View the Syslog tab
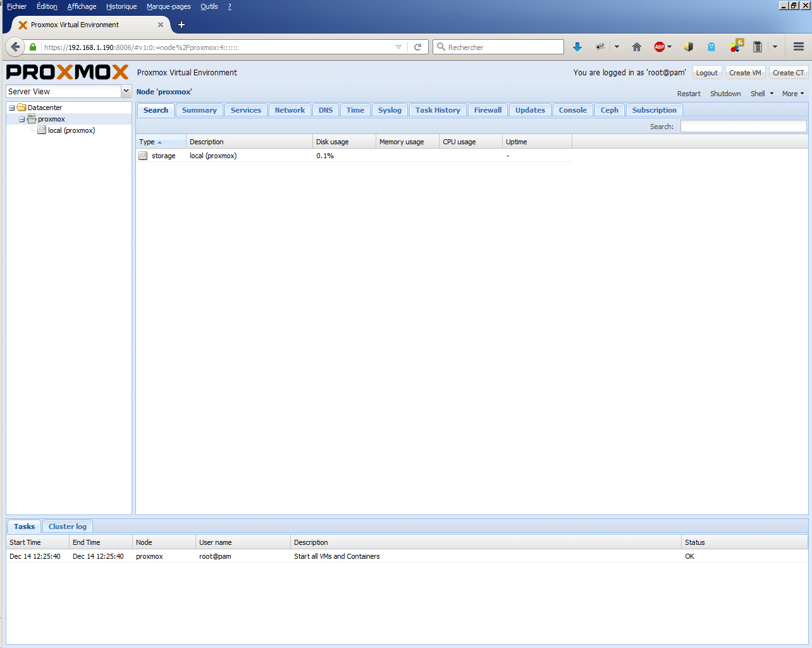 pos(390,110)
